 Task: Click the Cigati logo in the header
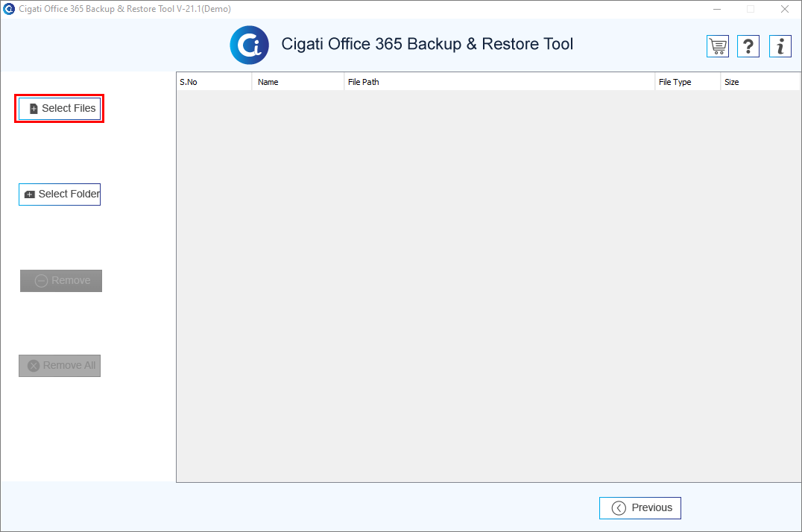pos(249,45)
